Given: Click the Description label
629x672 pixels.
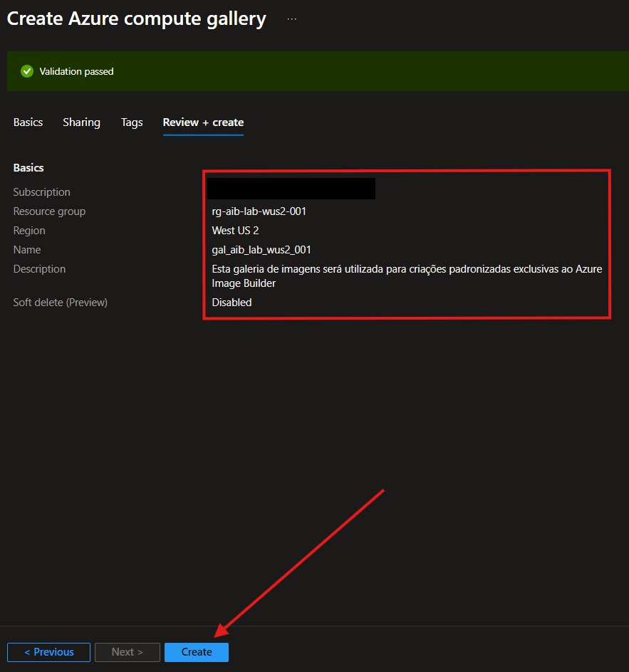Looking at the screenshot, I should (39, 268).
